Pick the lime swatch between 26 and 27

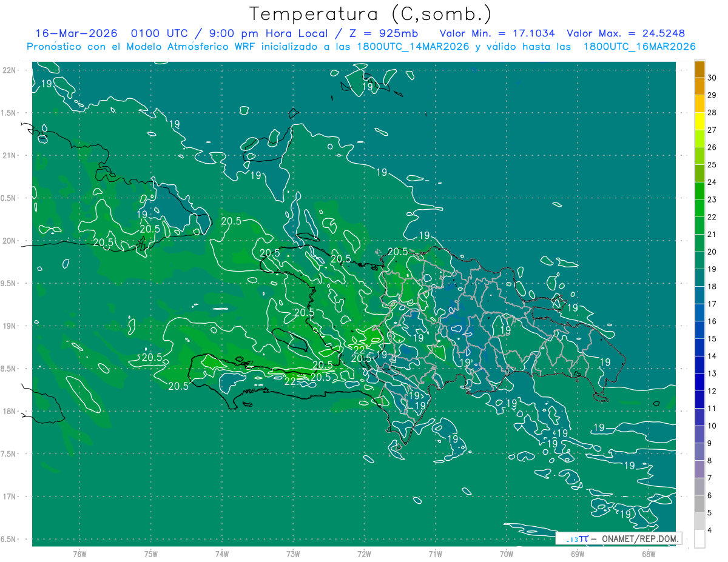pyautogui.click(x=699, y=139)
